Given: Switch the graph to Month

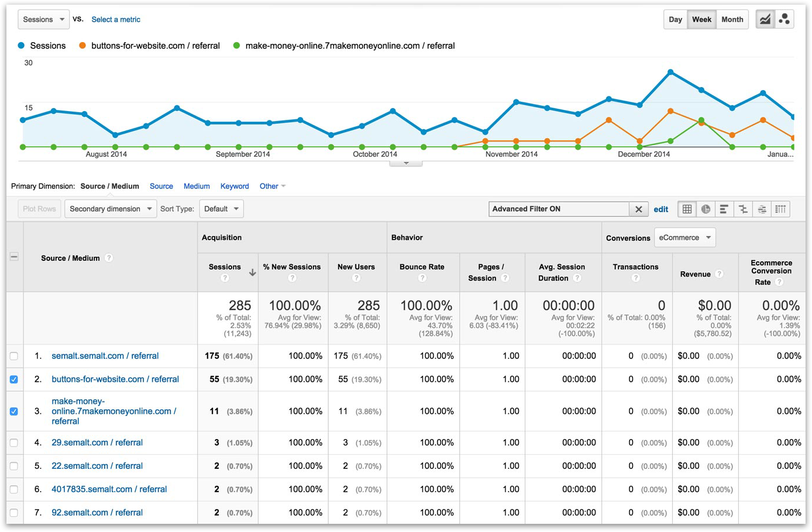Looking at the screenshot, I should pyautogui.click(x=732, y=19).
